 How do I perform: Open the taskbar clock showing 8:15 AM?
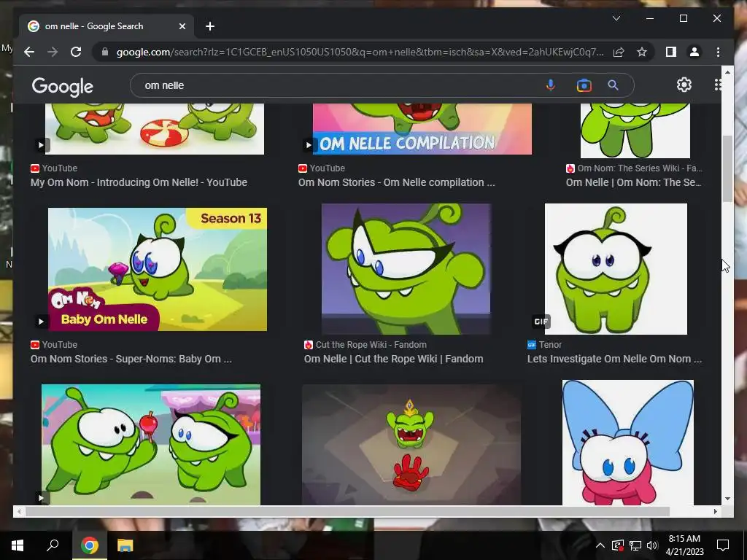click(x=684, y=545)
